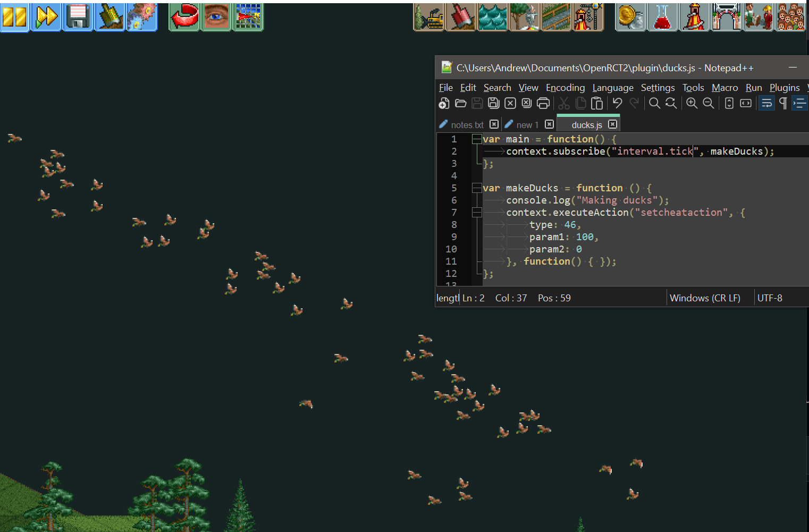Pause the game simulation
This screenshot has height=532, width=809.
click(x=14, y=16)
